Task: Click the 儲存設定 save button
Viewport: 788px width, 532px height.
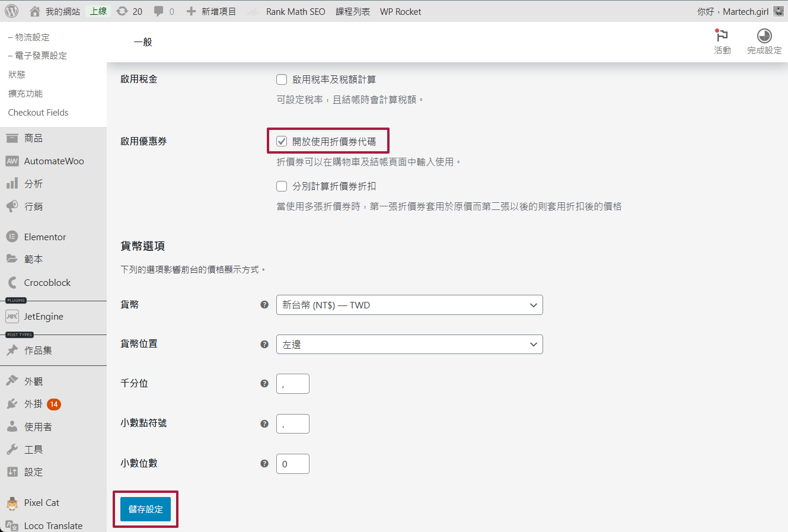Action: point(145,509)
